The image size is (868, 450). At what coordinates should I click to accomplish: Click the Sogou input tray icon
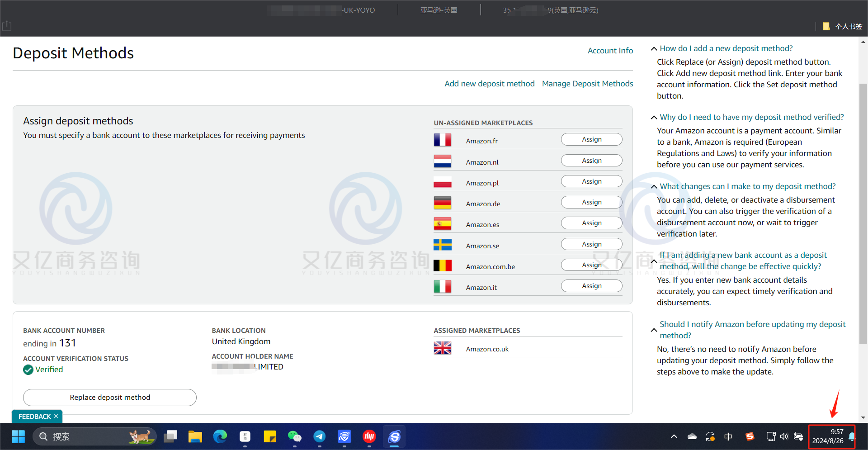(x=750, y=436)
